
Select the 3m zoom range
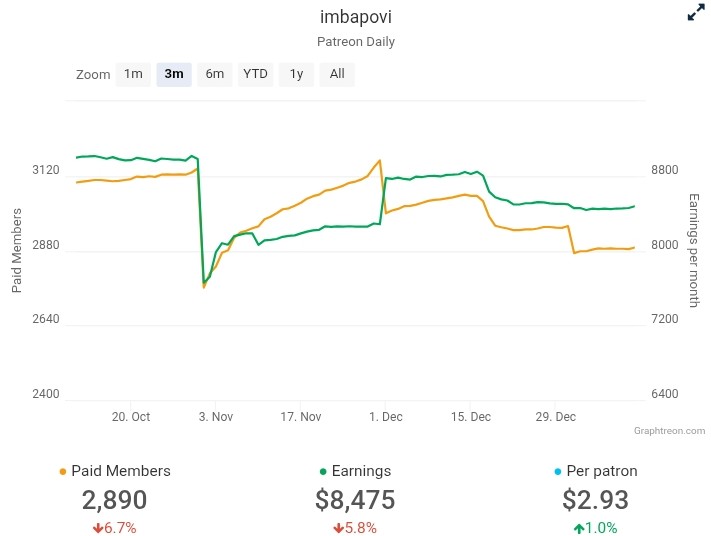point(174,74)
